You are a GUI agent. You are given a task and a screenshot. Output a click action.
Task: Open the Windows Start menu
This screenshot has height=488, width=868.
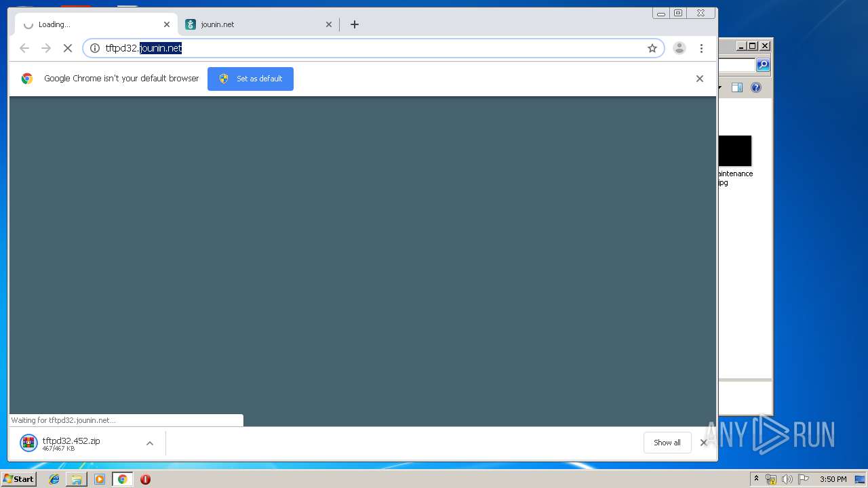click(x=19, y=479)
